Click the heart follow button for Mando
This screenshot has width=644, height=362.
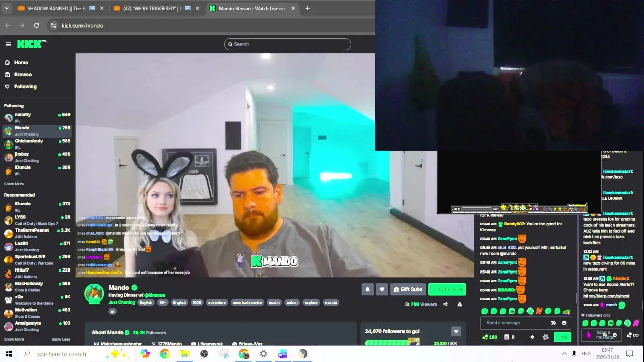click(382, 289)
